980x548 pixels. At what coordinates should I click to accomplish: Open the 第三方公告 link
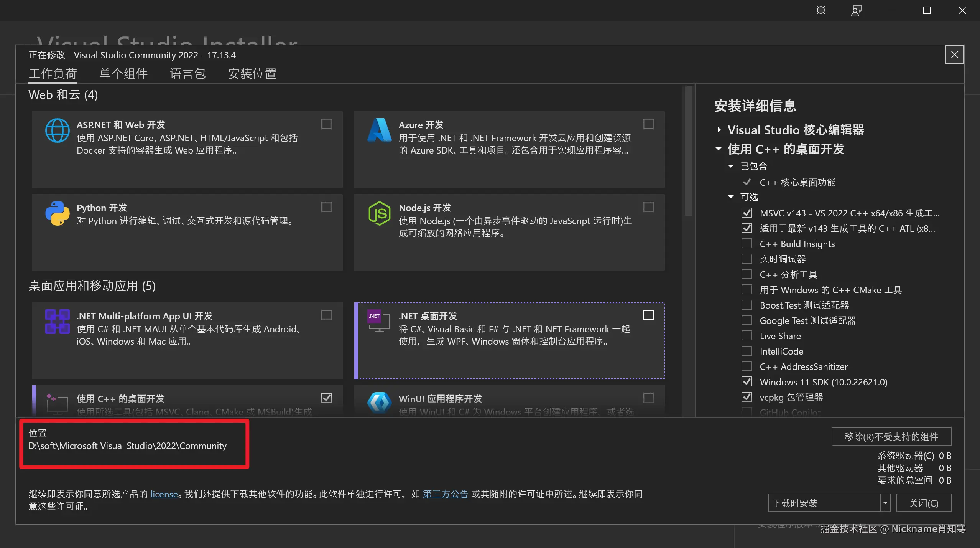tap(446, 494)
